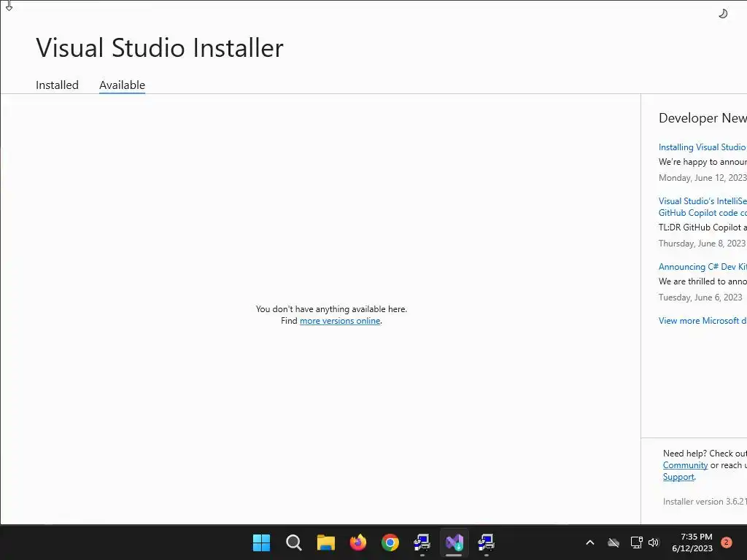Launch Google Chrome from the taskbar
Image resolution: width=747 pixels, height=560 pixels.
point(390,542)
